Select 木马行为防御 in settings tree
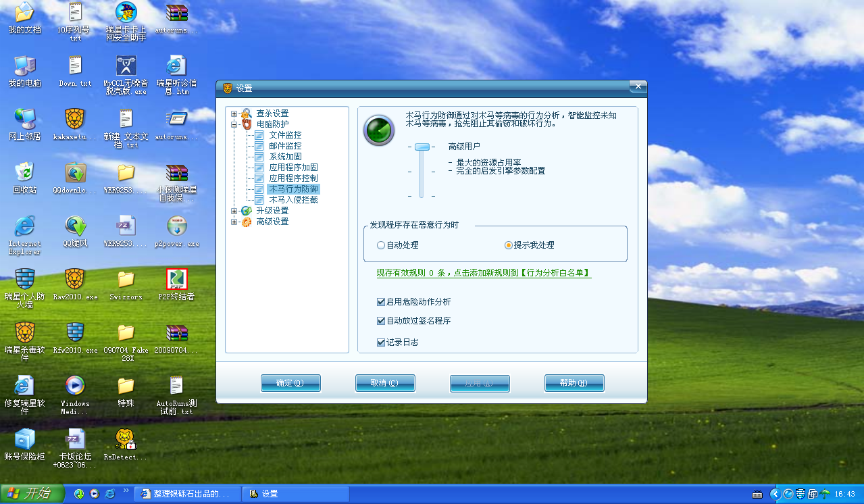This screenshot has height=504, width=864. point(293,189)
